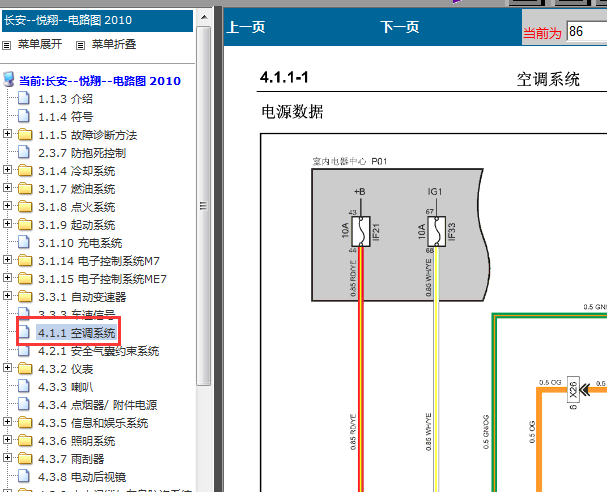The image size is (607, 492).
Task: Expand 3.1.15 电子控制系统ME7 folder
Action: (x=7, y=278)
